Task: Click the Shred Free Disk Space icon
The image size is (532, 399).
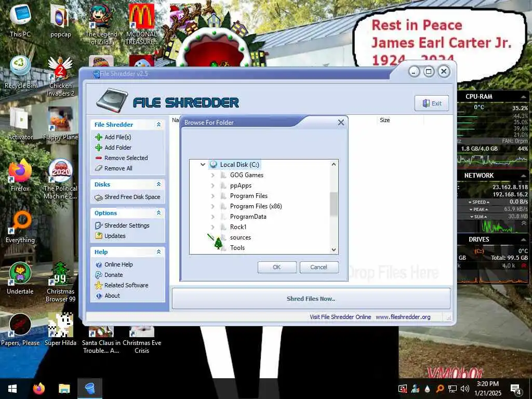Action: point(98,197)
